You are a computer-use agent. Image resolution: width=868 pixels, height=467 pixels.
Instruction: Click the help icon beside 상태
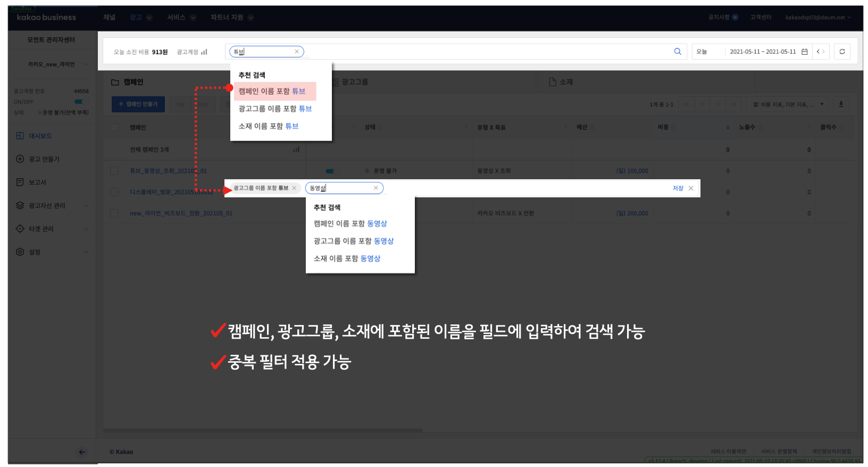380,127
